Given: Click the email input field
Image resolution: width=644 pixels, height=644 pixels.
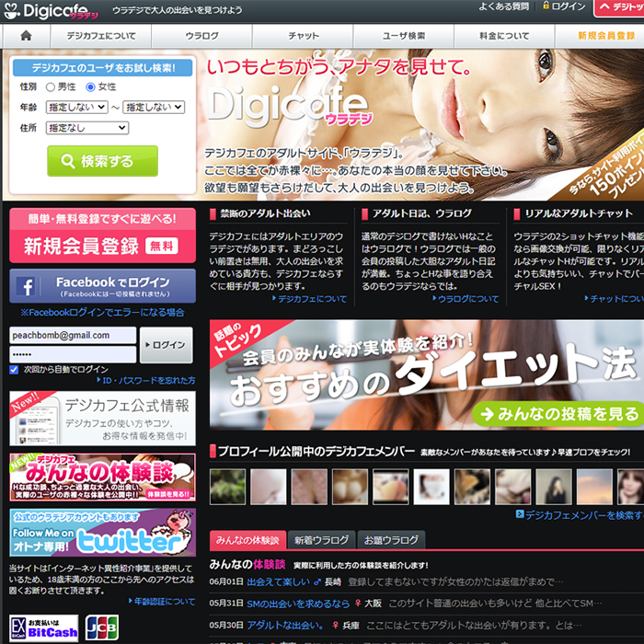Looking at the screenshot, I should click(x=73, y=336).
